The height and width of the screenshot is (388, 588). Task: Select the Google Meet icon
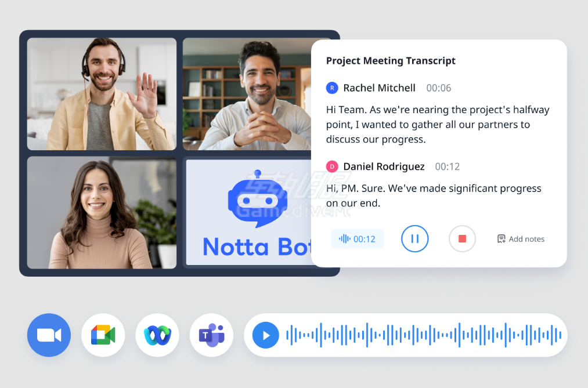(x=103, y=335)
